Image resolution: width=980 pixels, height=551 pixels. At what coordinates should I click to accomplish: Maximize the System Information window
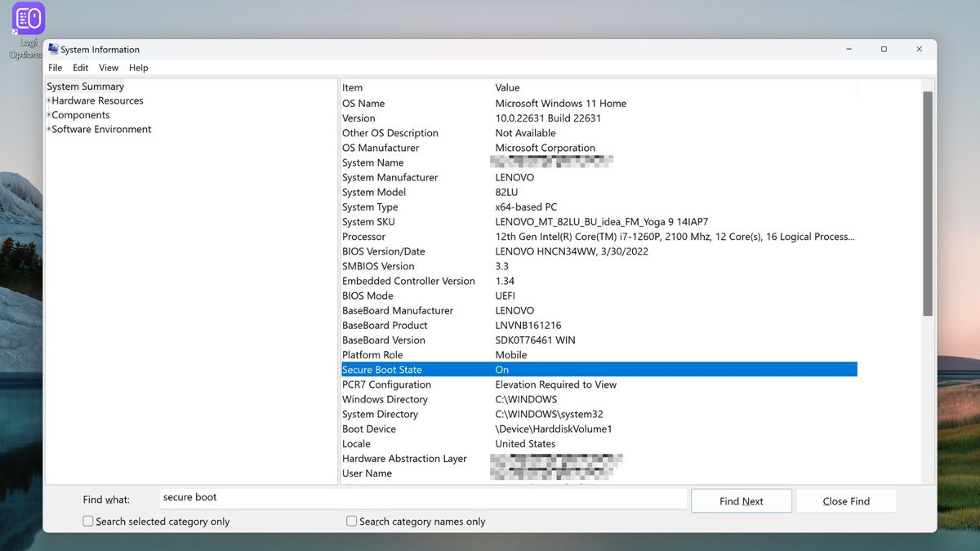tap(884, 49)
